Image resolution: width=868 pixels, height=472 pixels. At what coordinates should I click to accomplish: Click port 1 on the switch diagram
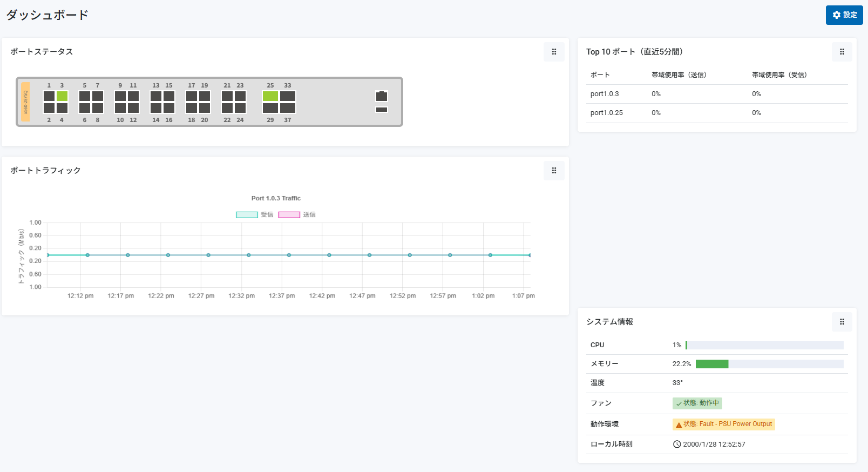[49, 96]
